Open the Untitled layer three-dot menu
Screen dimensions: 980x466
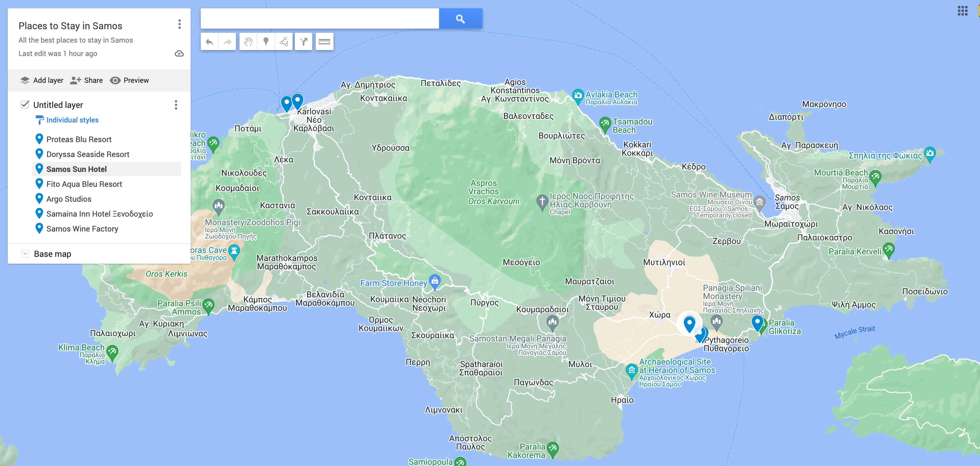pyautogui.click(x=176, y=105)
